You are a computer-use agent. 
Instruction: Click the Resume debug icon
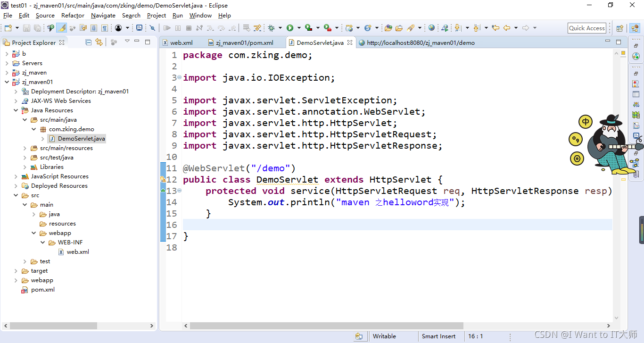[167, 28]
